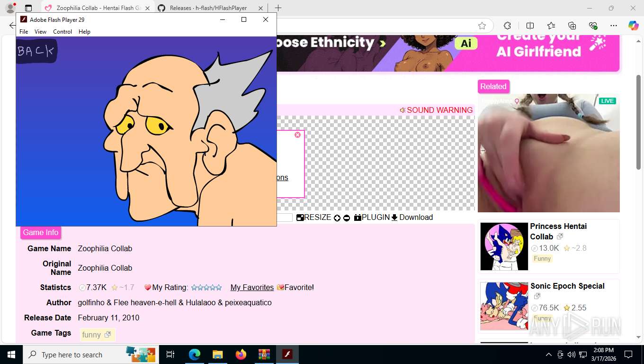Click the PLUGIN option below the game

pos(372,218)
